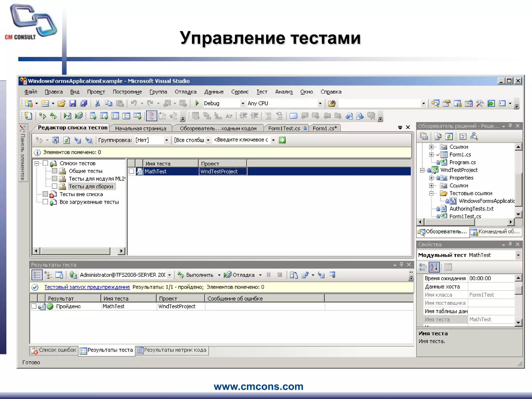Image resolution: width=532 pixels, height=399 pixels.
Task: Switch to the Начальная страница tab
Action: [x=141, y=128]
